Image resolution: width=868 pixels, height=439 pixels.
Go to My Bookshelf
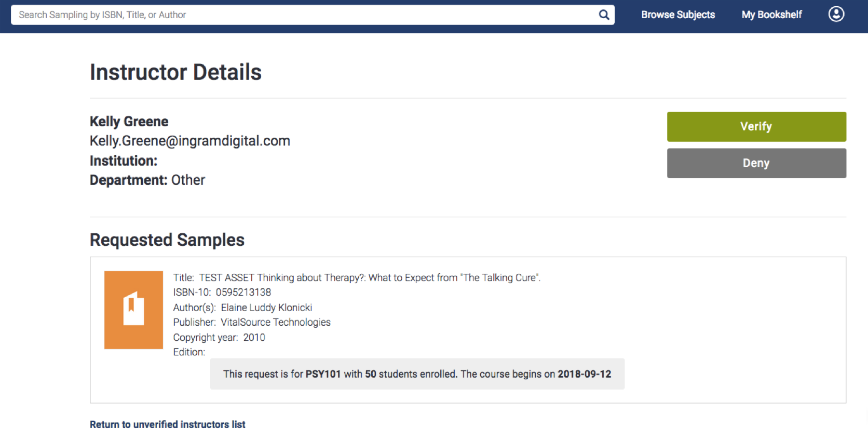tap(771, 15)
